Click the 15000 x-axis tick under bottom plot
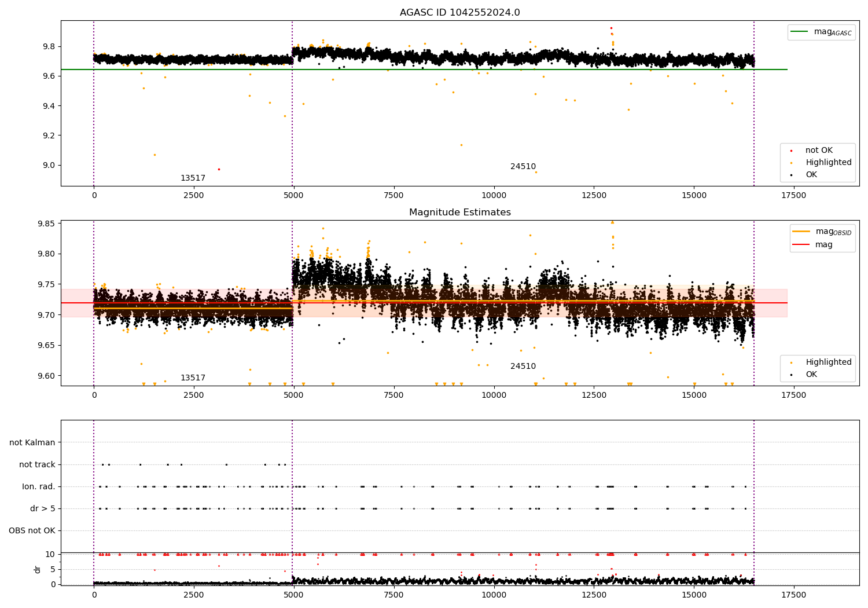 (694, 595)
